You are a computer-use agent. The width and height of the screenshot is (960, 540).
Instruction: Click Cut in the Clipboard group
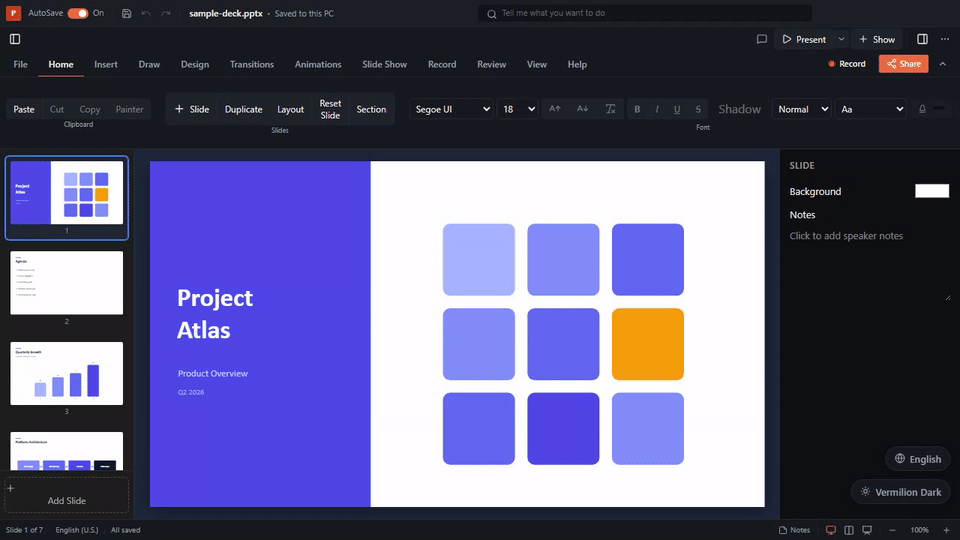(57, 109)
